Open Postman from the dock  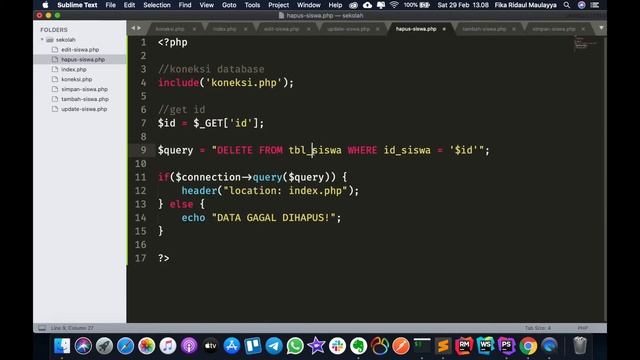pyautogui.click(x=401, y=346)
